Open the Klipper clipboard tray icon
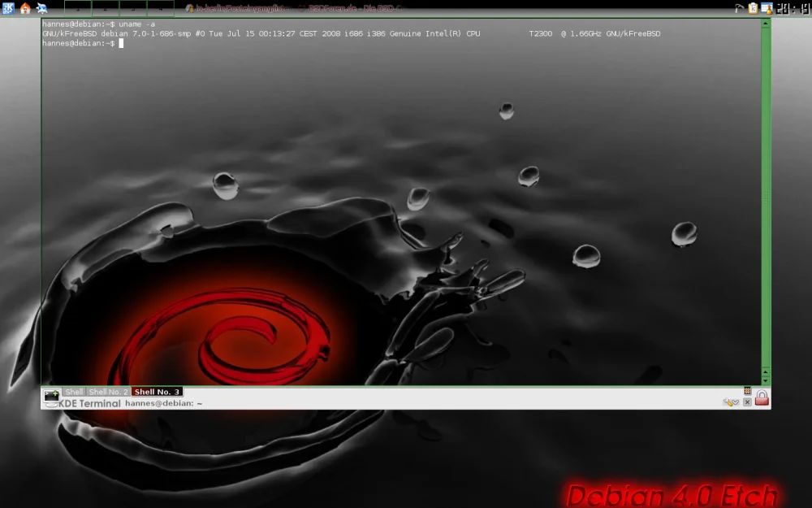 pos(753,8)
